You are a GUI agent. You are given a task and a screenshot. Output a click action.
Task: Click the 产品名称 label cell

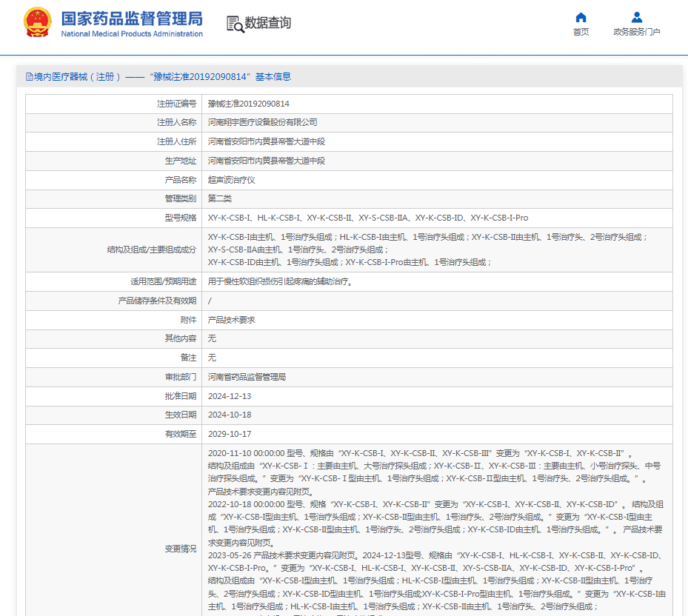coord(113,180)
